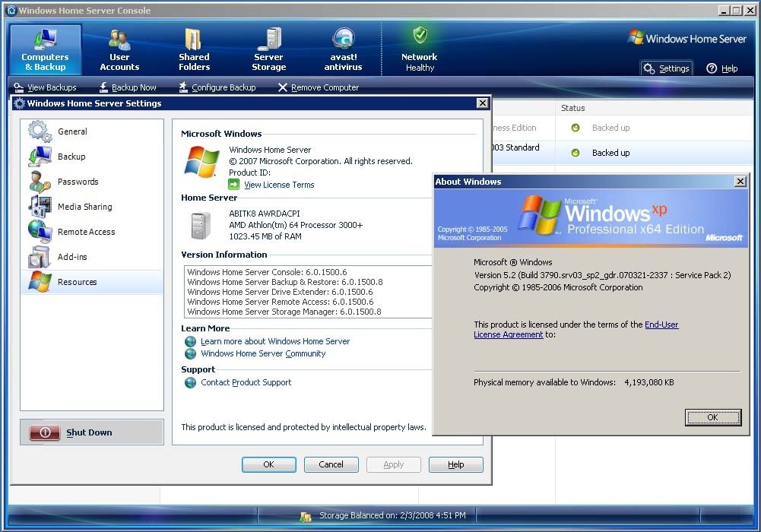Image resolution: width=761 pixels, height=532 pixels.
Task: Close the Windows Home Server Settings dialog
Action: [x=482, y=103]
